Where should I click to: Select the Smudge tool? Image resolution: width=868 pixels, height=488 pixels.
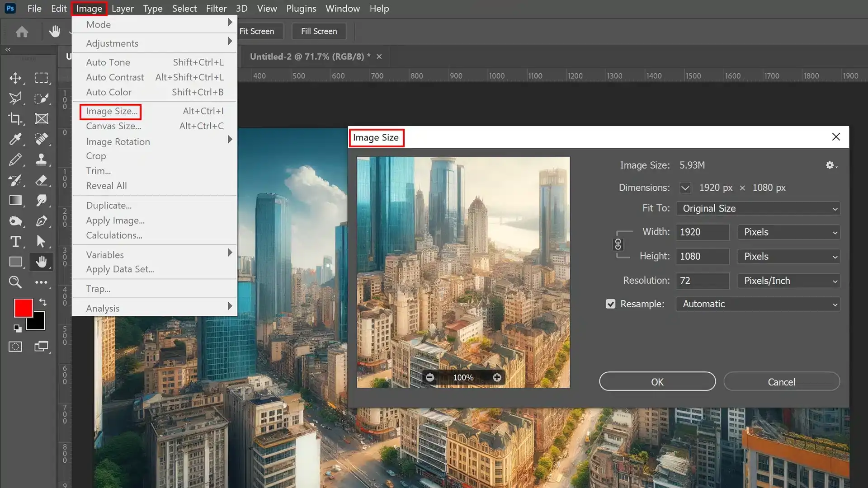click(42, 201)
